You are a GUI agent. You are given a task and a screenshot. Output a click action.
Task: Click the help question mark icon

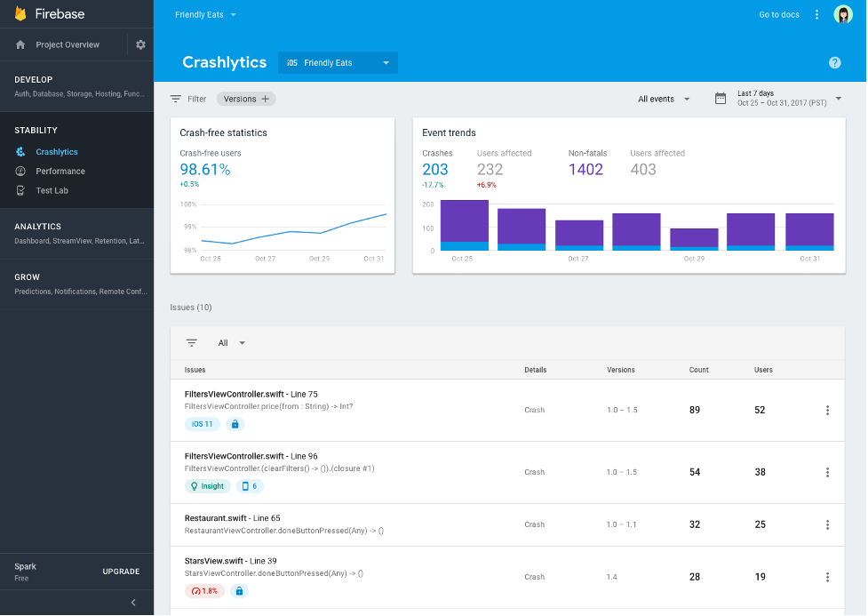(835, 62)
